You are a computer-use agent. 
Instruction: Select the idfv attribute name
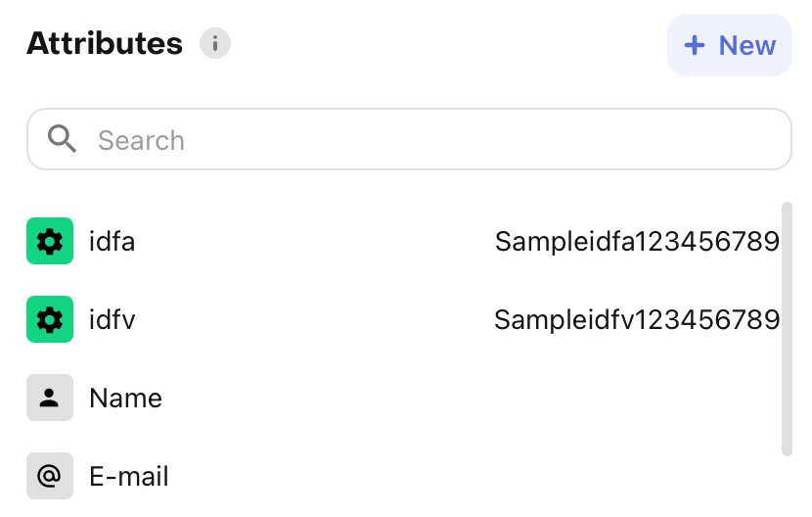click(x=112, y=320)
